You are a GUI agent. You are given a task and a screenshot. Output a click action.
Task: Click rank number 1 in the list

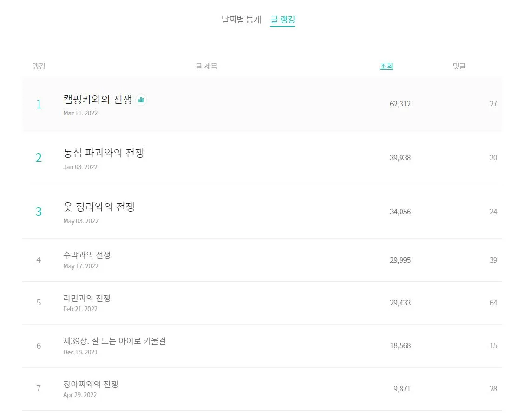39,104
